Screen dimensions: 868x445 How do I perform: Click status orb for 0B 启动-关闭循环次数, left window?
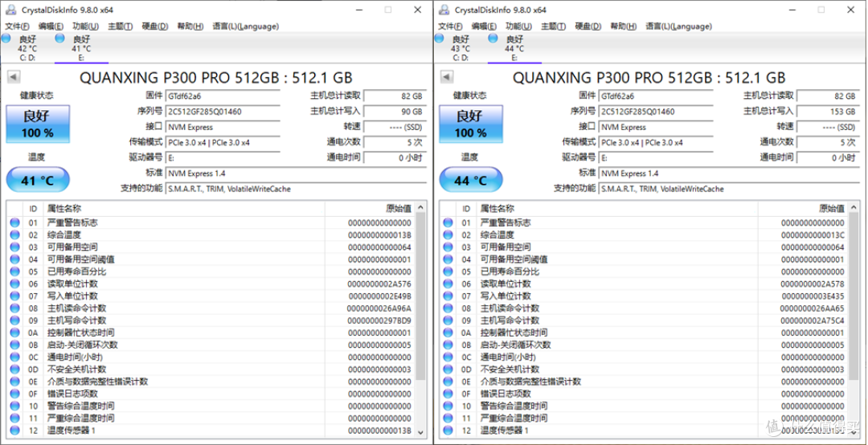(14, 345)
